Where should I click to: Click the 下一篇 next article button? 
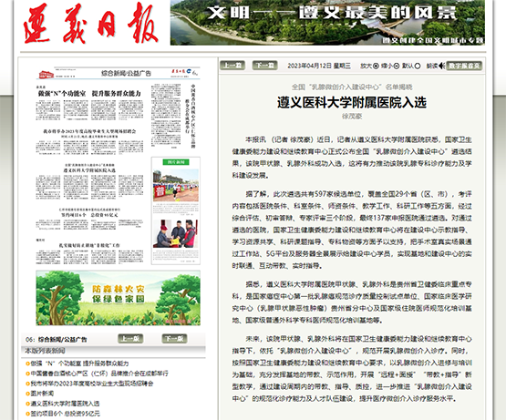(x=264, y=66)
